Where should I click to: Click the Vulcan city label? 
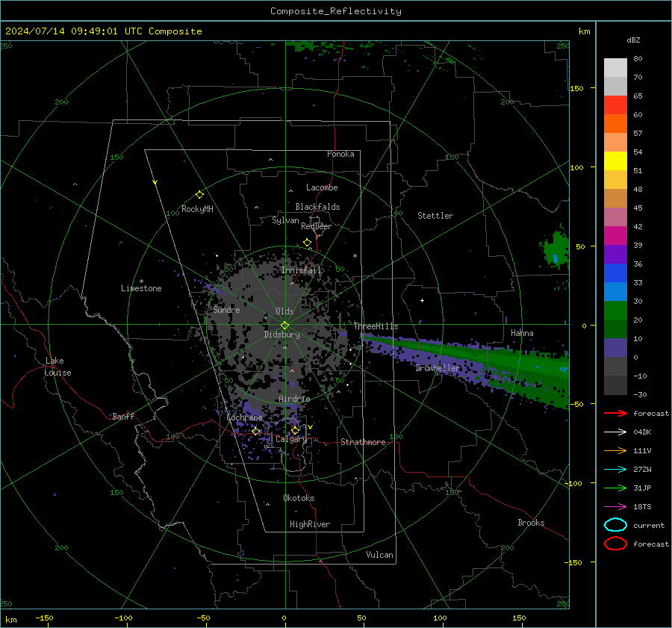click(x=379, y=555)
